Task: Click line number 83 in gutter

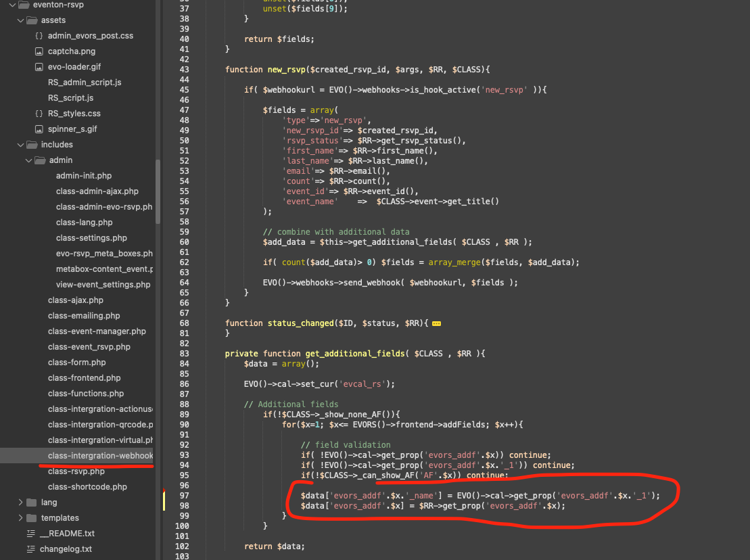Action: pos(184,354)
